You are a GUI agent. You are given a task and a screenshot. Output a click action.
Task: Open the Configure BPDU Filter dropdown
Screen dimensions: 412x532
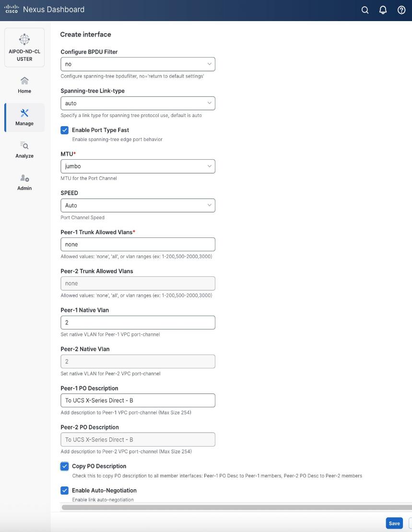[138, 64]
